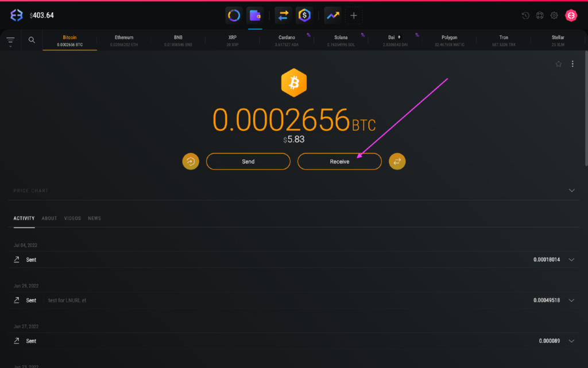This screenshot has height=368, width=588.
Task: Select the Cardano asset tab
Action: 287,41
